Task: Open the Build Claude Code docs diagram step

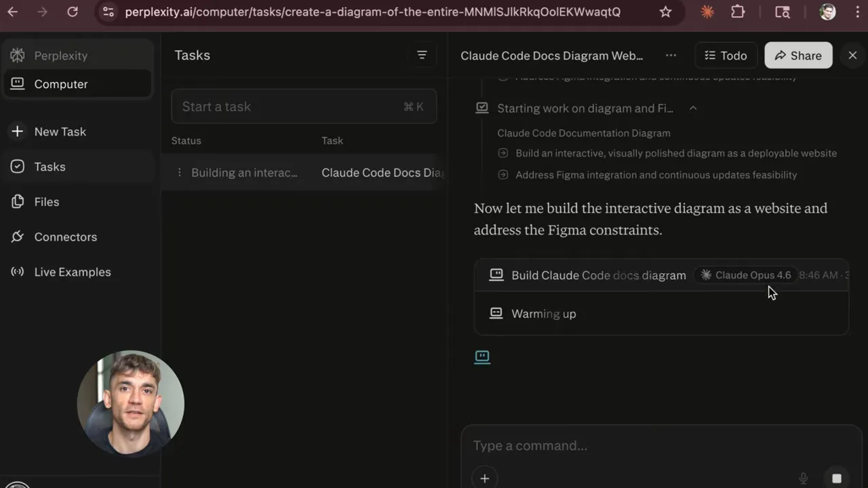Action: [x=661, y=275]
